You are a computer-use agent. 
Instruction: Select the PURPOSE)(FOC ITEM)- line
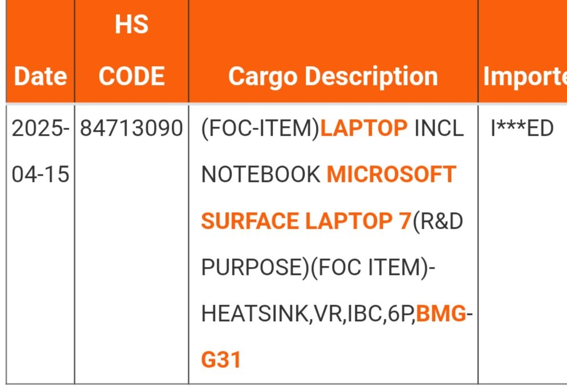319,268
